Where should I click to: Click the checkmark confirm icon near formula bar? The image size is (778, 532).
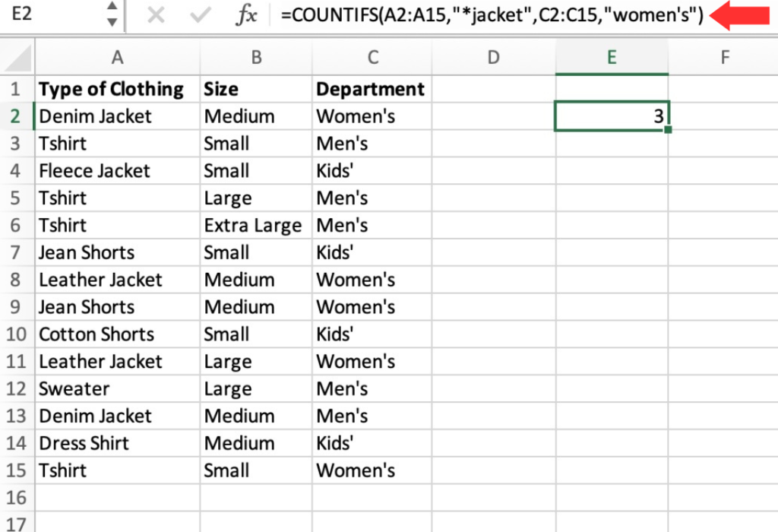coord(201,15)
